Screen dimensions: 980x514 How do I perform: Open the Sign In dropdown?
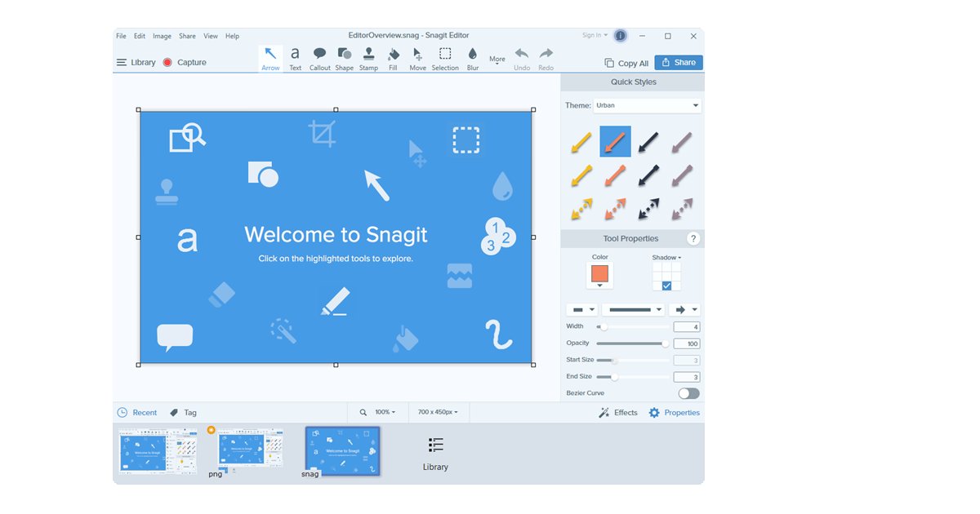click(x=595, y=36)
